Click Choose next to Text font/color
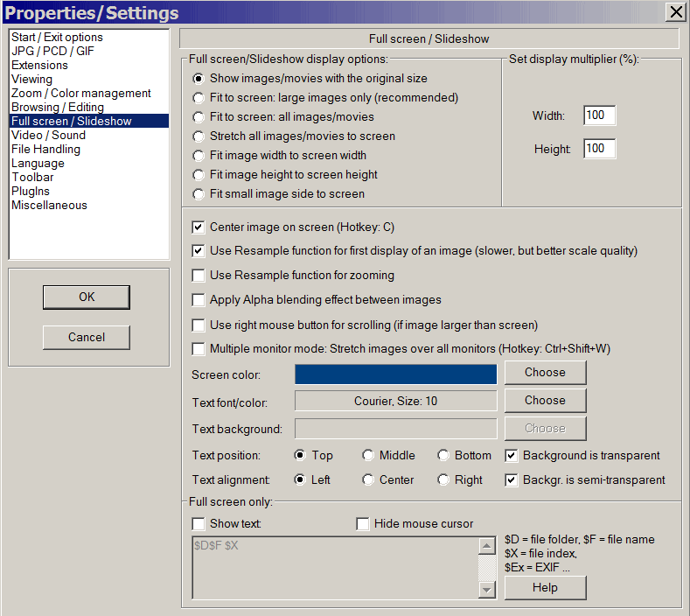This screenshot has height=616, width=690. tap(545, 401)
